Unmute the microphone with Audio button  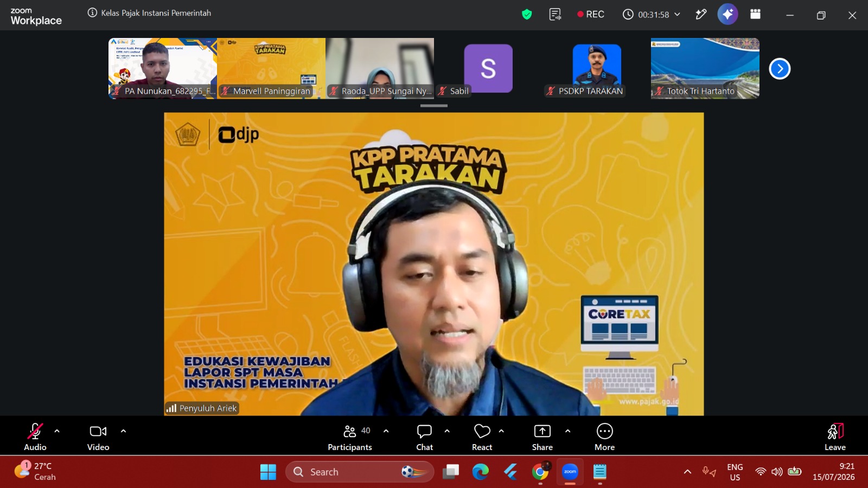click(35, 436)
